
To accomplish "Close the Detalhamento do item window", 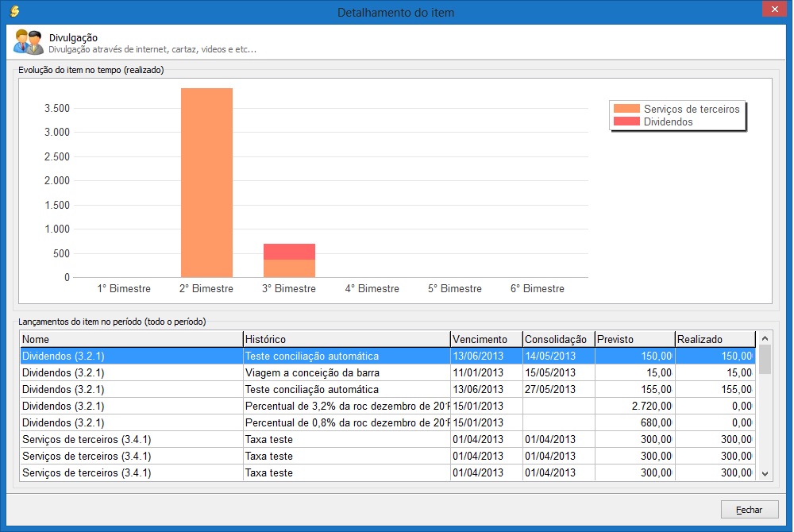I will click(x=773, y=10).
